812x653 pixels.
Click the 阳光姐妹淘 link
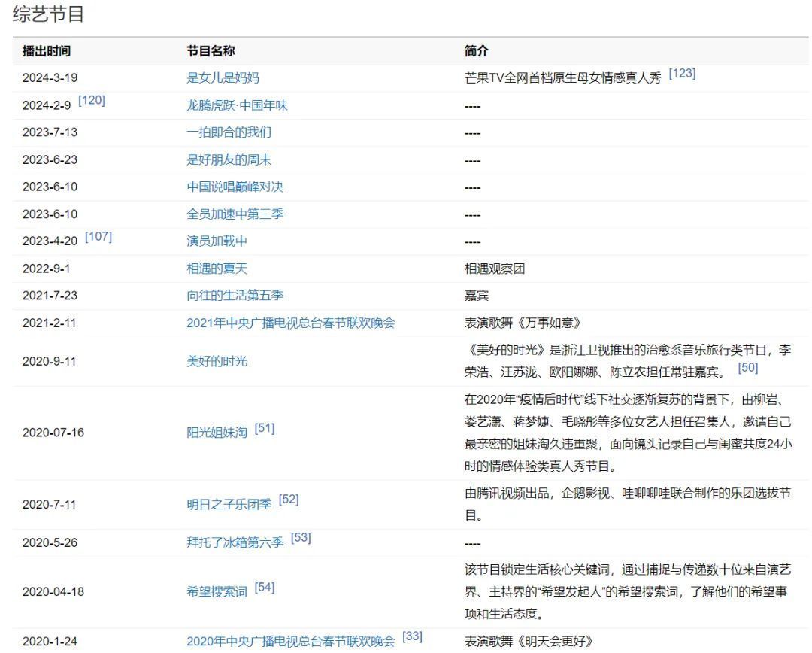[217, 433]
